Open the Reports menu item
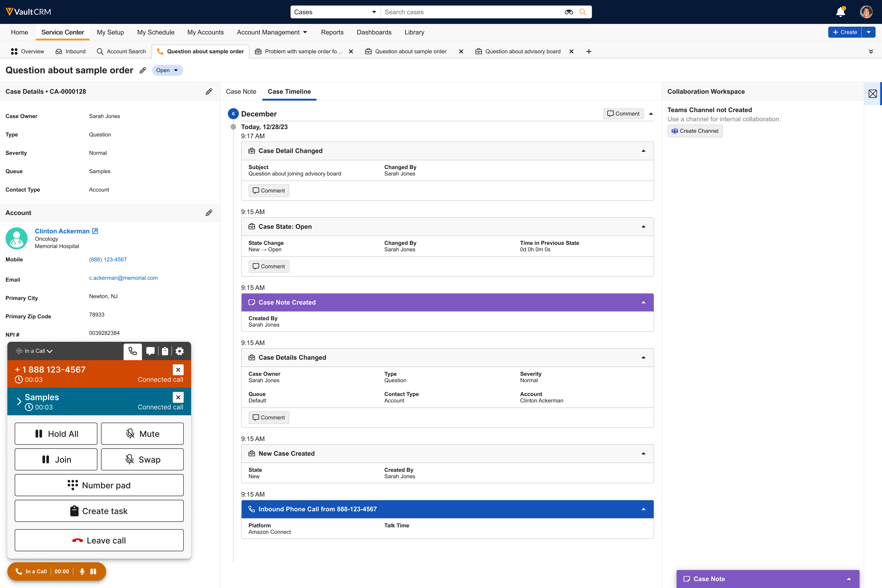This screenshot has height=588, width=882. (332, 32)
